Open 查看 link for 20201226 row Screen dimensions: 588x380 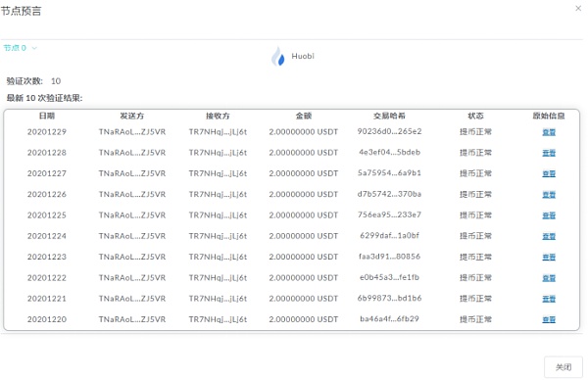[x=549, y=195]
